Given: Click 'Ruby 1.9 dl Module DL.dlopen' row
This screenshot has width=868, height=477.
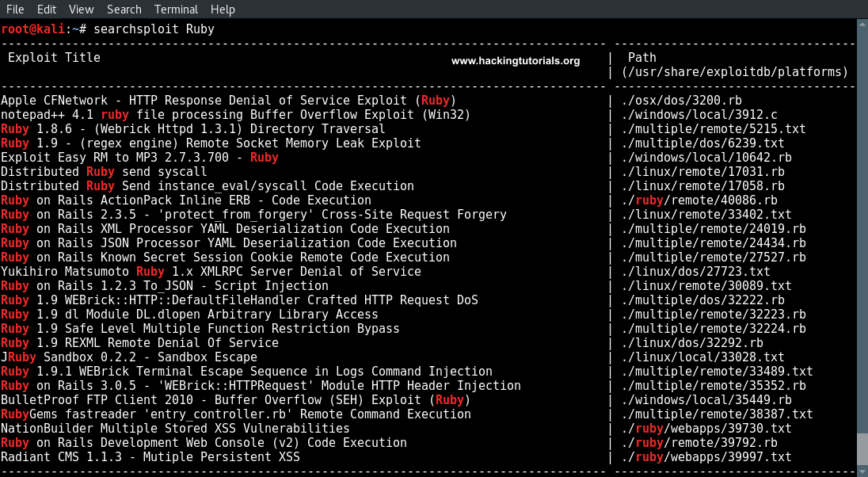Looking at the screenshot, I should point(190,315).
